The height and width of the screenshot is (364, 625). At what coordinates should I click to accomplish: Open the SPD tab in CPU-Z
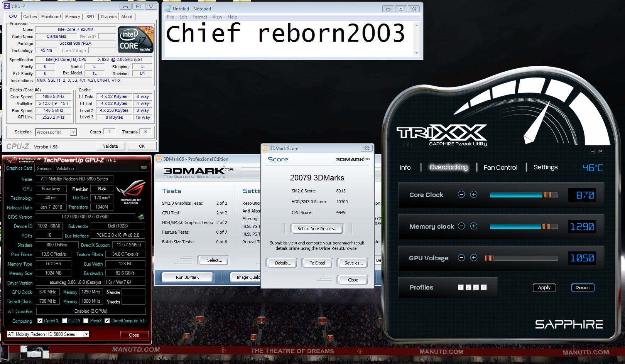[90, 17]
